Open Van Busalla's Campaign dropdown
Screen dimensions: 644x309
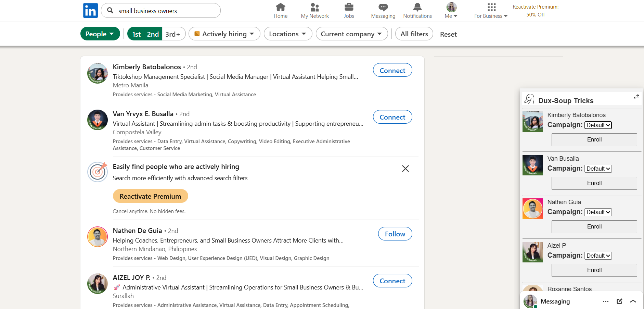(598, 169)
